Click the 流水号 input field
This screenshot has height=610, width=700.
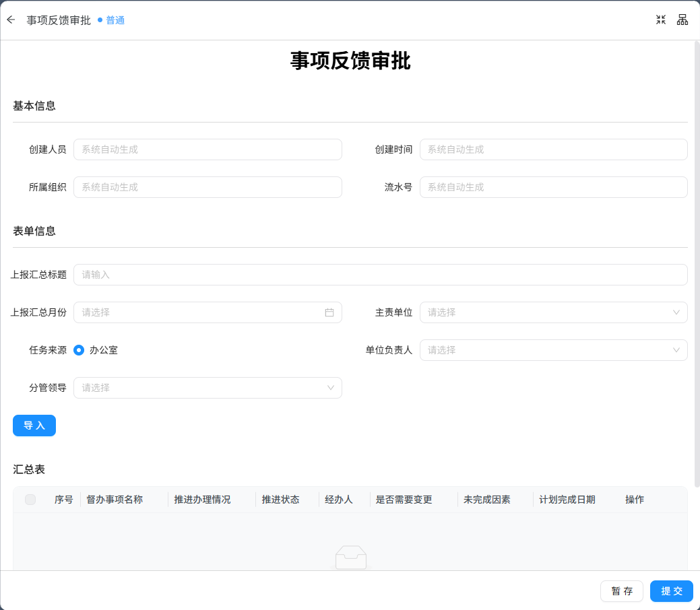click(x=553, y=187)
